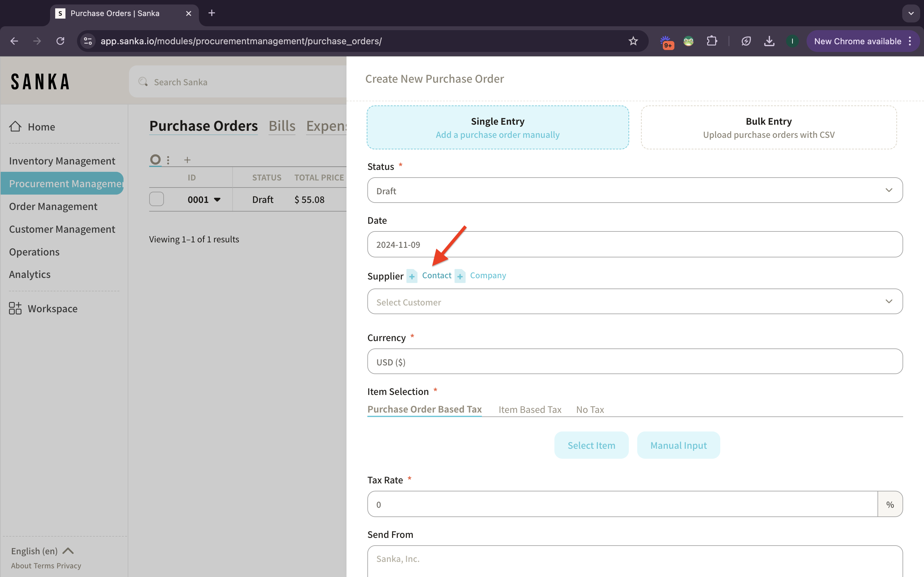The height and width of the screenshot is (577, 924).
Task: Open the Bills tab
Action: 282,126
